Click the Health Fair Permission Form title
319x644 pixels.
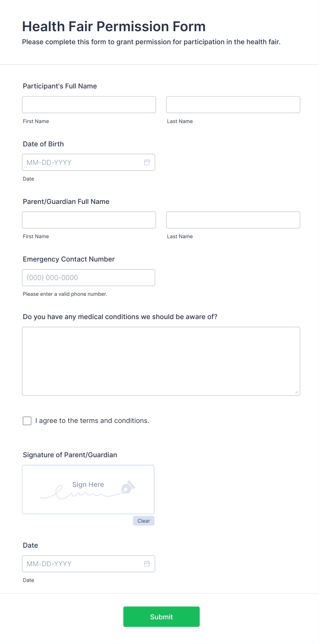point(114,26)
